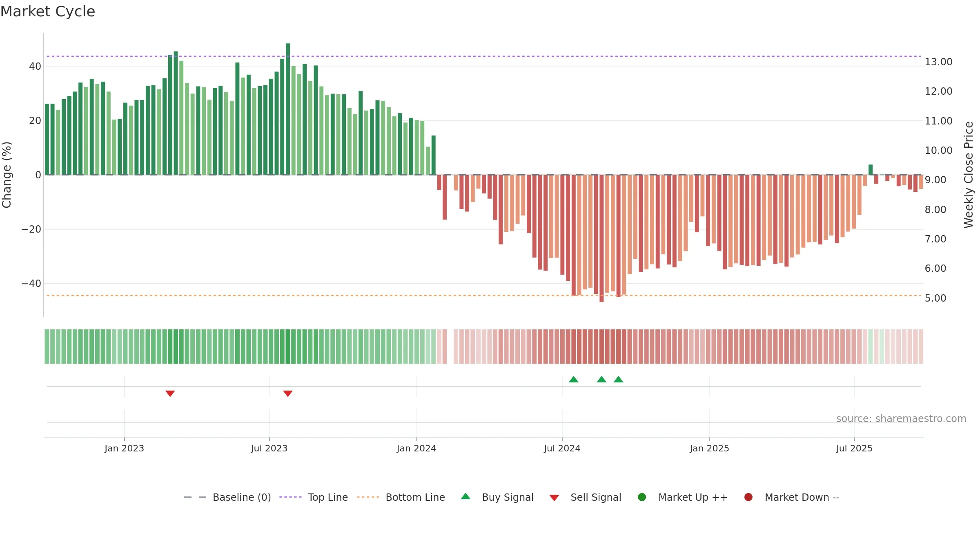Click the first green buy signal triangle
This screenshot has height=551, width=980.
[x=574, y=379]
